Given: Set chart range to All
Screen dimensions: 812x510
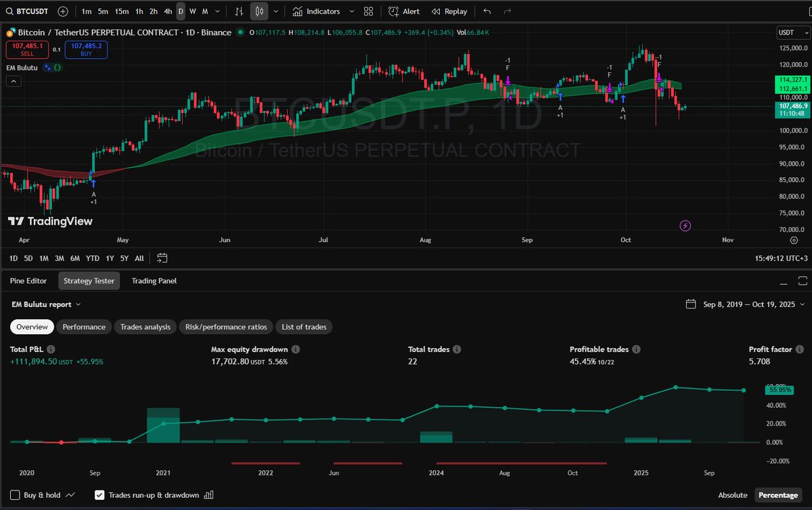Looking at the screenshot, I should [139, 258].
